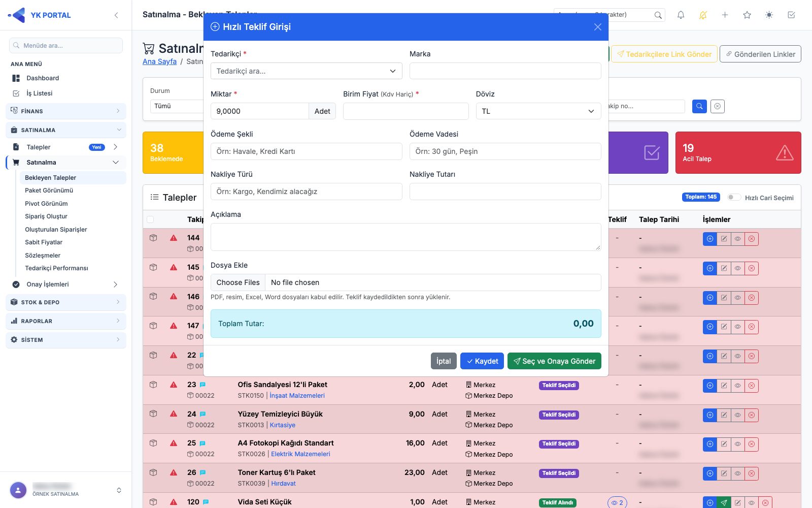View details of row 23 via eye icon
The height and width of the screenshot is (508, 812).
tap(738, 386)
